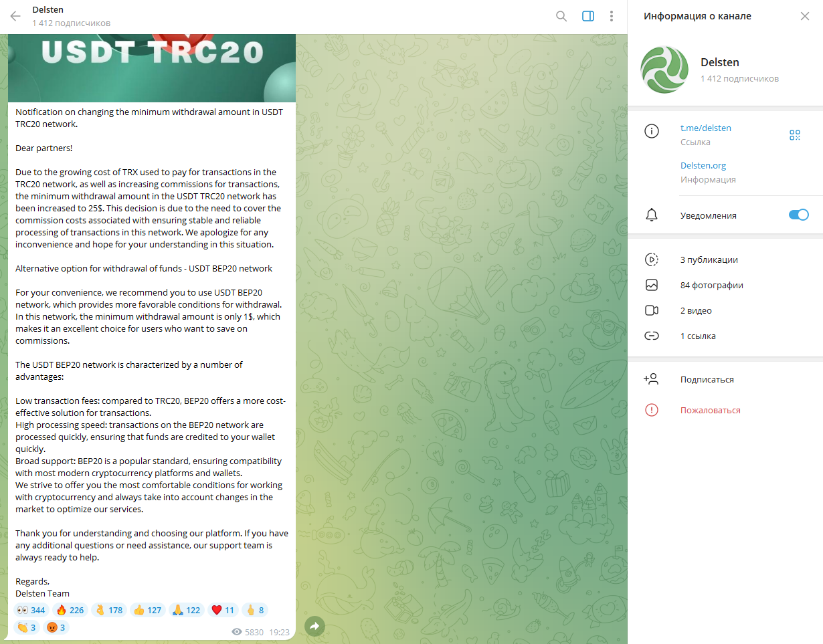
Task: Click the praying hands reaction with 122
Action: pyautogui.click(x=187, y=610)
